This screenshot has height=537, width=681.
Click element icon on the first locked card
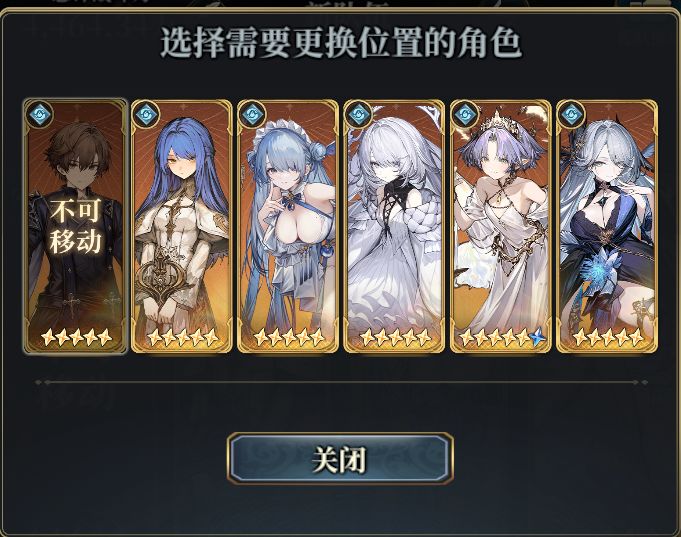[40, 115]
